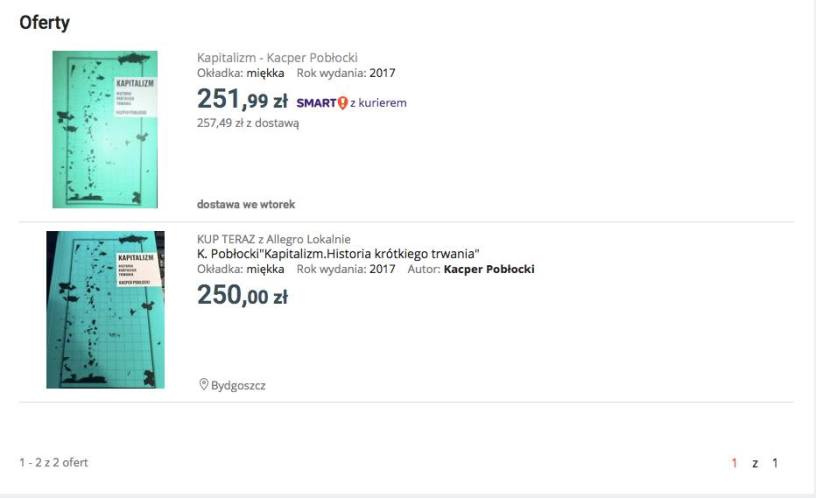
Task: Click the "257,49 zł z dostawą" delivery price
Action: coord(248,123)
